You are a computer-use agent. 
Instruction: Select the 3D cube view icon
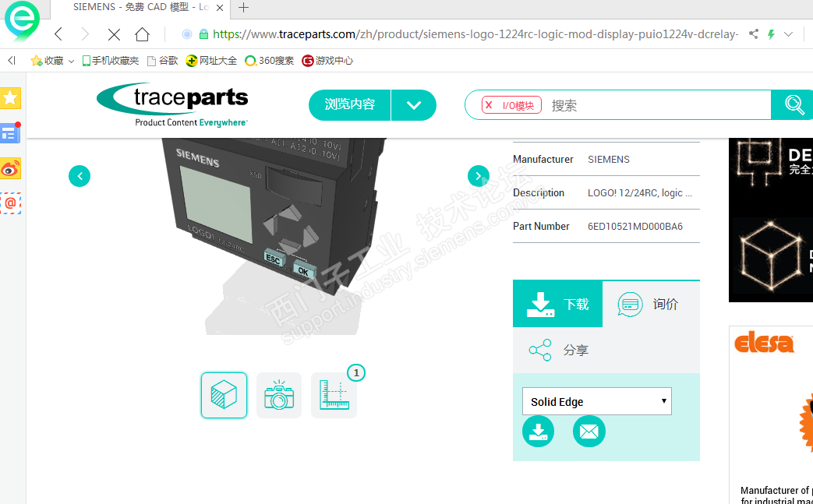[x=224, y=395]
